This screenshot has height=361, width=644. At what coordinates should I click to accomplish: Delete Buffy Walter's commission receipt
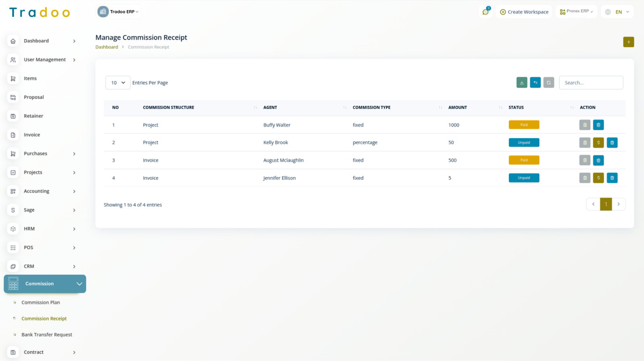[x=599, y=125]
